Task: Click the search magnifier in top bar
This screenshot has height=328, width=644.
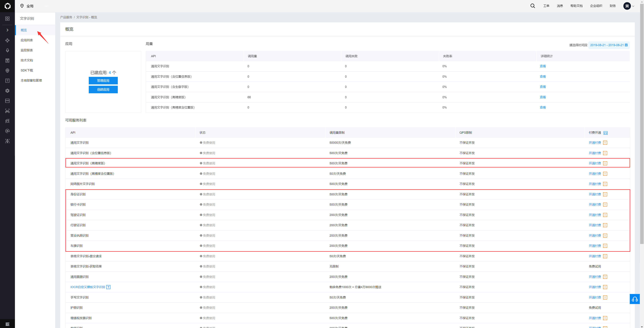Action: [533, 6]
